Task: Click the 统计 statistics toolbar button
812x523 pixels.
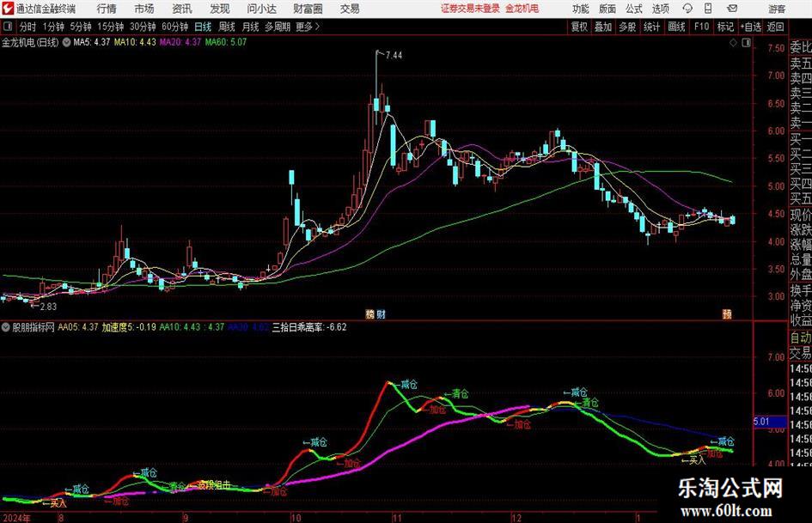Action: (x=651, y=27)
